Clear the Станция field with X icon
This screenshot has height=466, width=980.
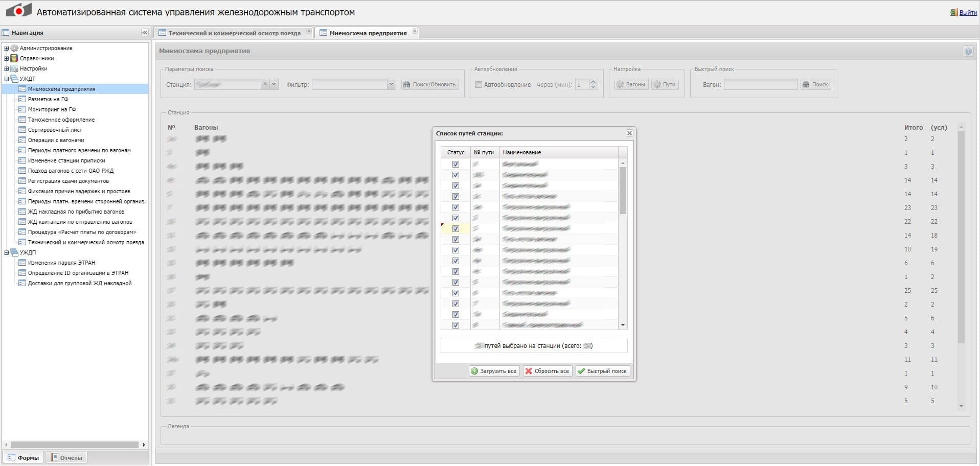pyautogui.click(x=265, y=84)
